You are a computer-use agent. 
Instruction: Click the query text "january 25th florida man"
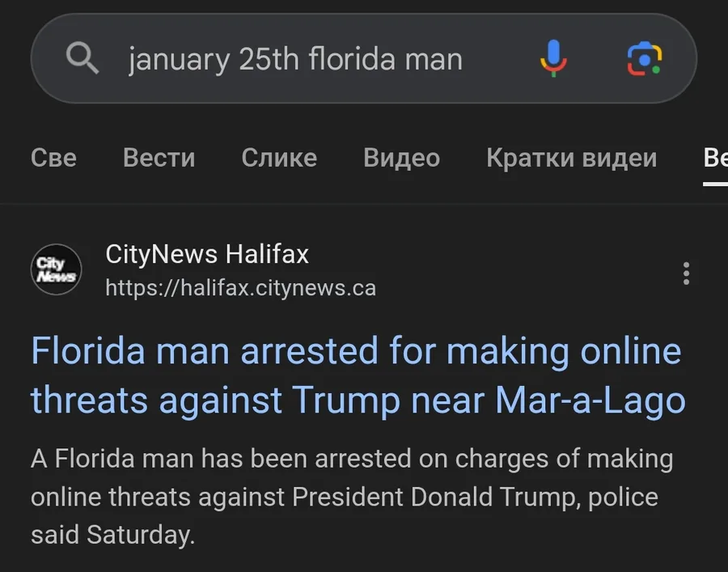pos(295,59)
